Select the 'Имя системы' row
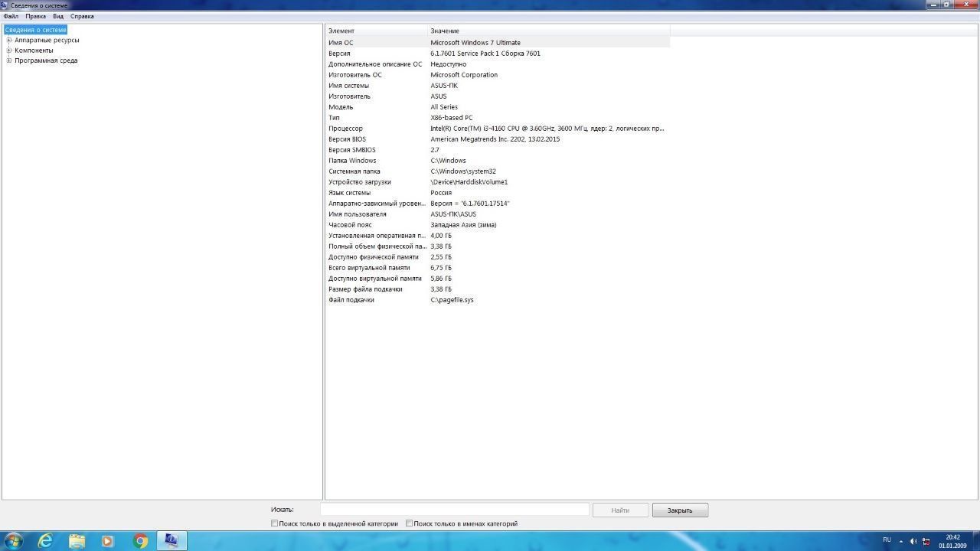 point(498,86)
